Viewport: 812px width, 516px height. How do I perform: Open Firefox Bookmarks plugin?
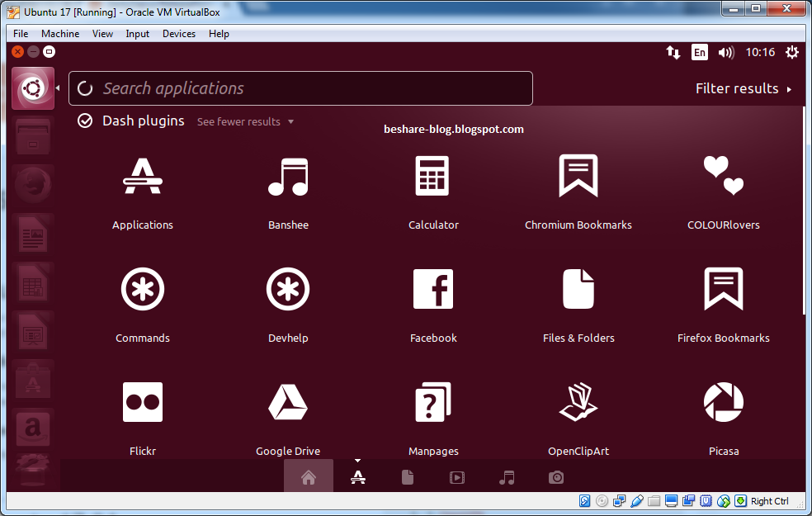[724, 289]
